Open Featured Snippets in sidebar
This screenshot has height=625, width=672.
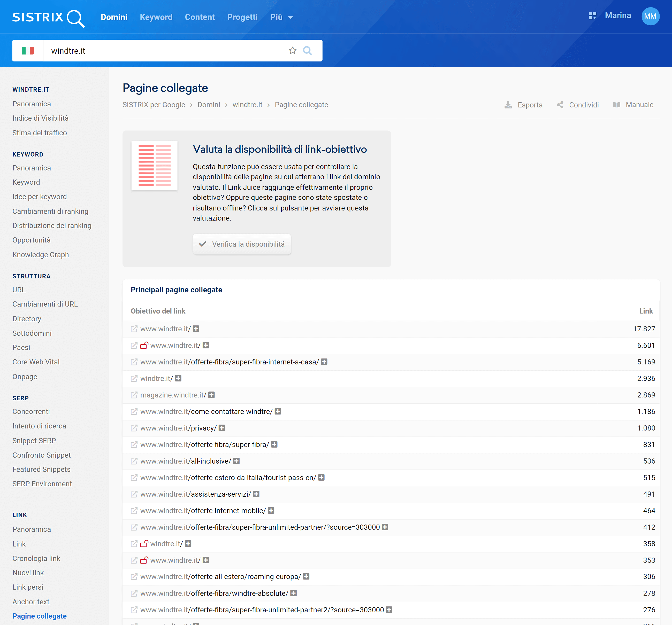[42, 470]
